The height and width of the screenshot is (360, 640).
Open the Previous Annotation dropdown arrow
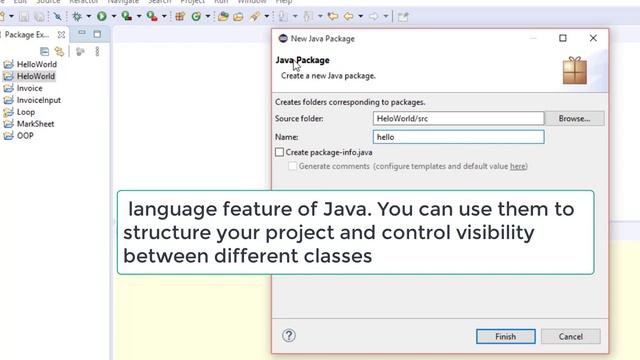coord(320,16)
